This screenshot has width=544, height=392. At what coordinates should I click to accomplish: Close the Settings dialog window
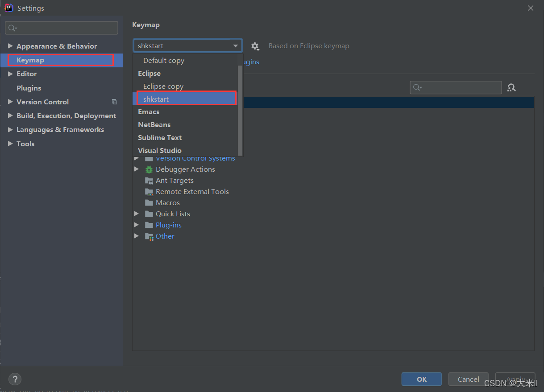tap(530, 8)
